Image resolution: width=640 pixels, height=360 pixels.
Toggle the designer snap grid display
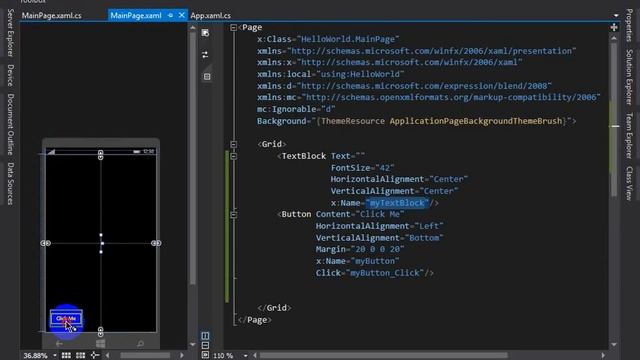[66, 356]
